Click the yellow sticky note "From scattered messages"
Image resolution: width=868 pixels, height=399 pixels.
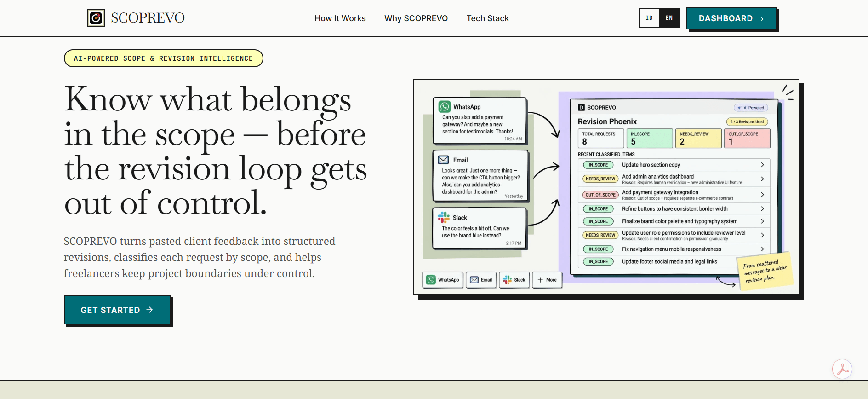pos(765,271)
